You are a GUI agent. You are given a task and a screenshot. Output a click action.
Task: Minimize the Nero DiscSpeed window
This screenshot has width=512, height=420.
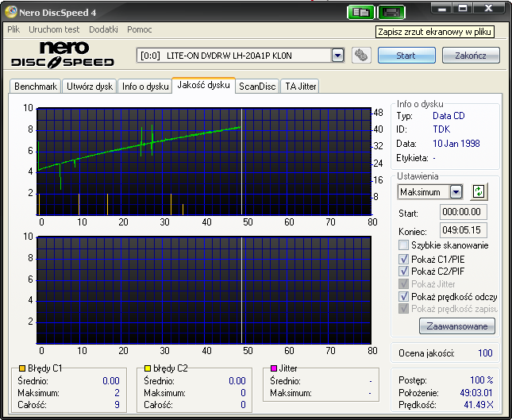pos(442,9)
